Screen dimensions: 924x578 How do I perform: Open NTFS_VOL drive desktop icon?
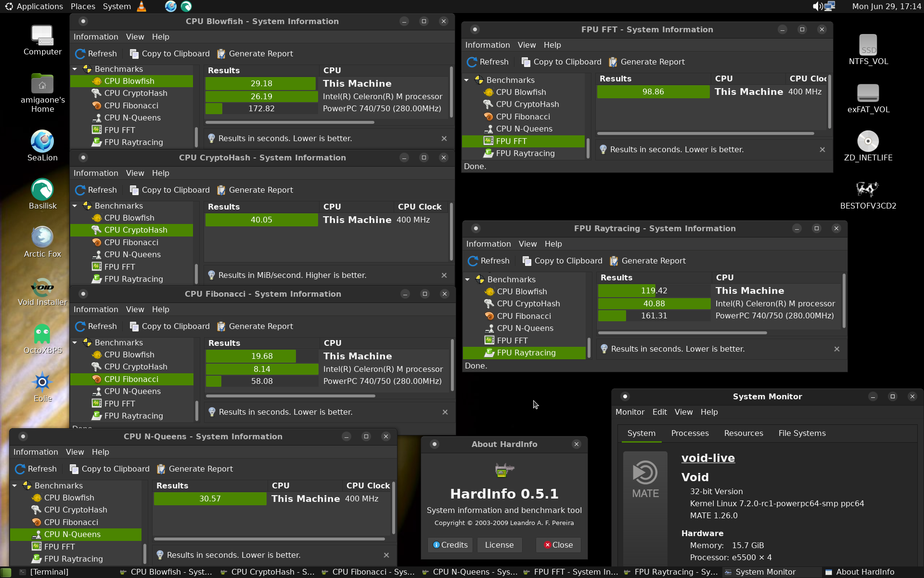coord(868,50)
